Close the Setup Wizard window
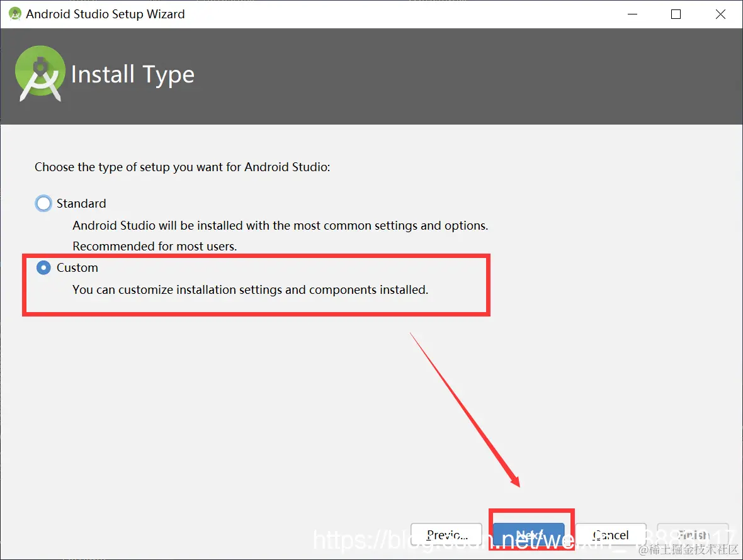This screenshot has height=560, width=743. (x=720, y=14)
